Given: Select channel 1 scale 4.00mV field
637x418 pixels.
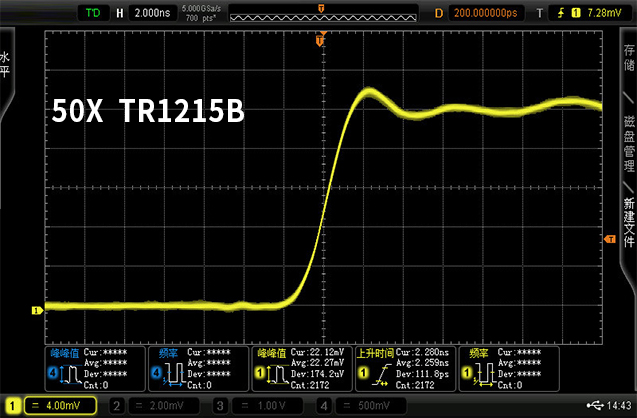Looking at the screenshot, I should click(61, 406).
